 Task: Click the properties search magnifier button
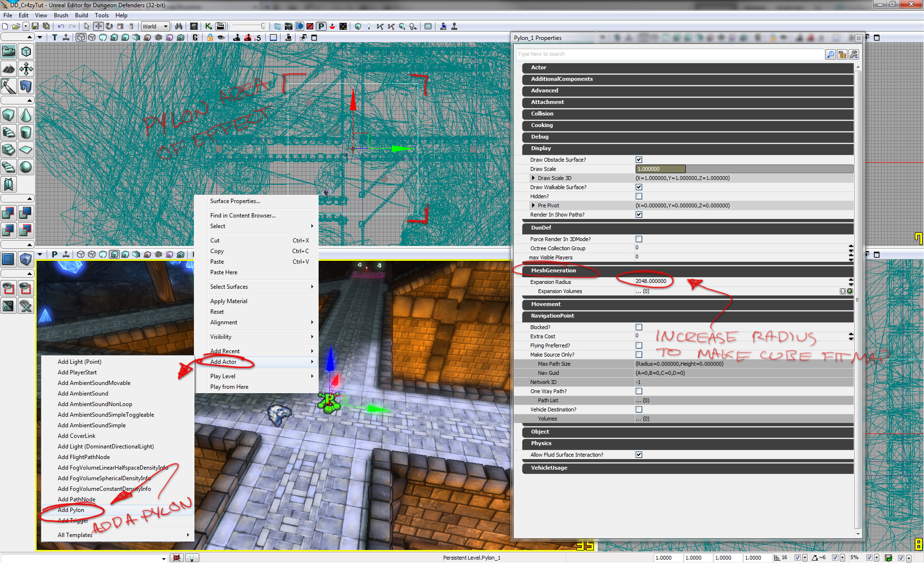[x=830, y=54]
